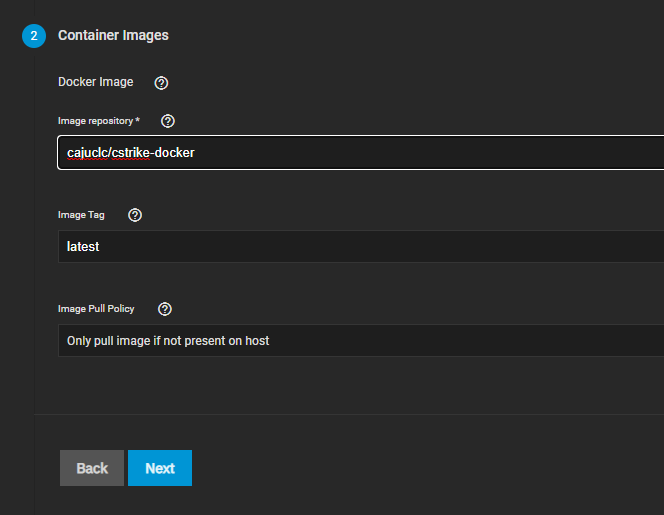Open help tooltip beside Docker Image
Viewport: 664px width, 515px height.
click(x=161, y=83)
